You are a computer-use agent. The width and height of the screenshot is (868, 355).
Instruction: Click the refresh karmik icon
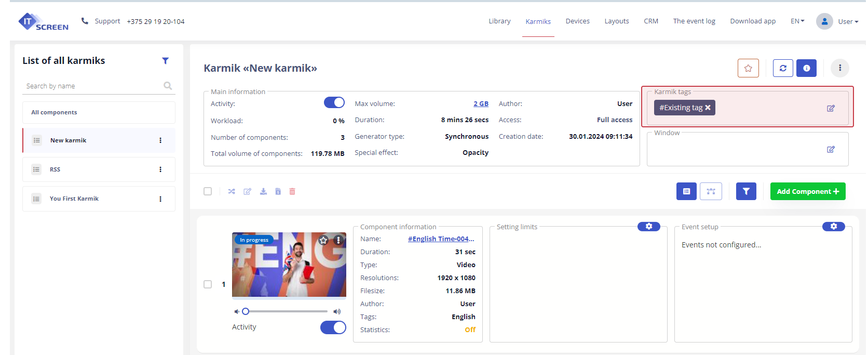click(783, 68)
